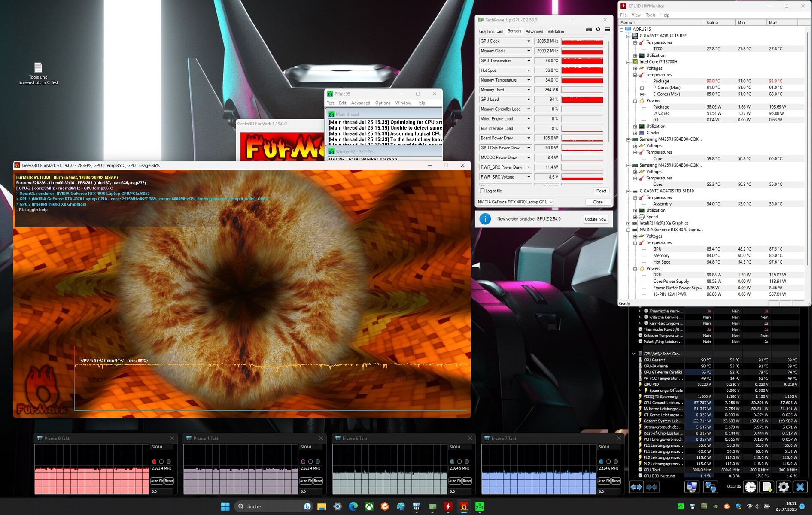Collapse Intel Core i7 13700H Temperatures node

(x=635, y=75)
